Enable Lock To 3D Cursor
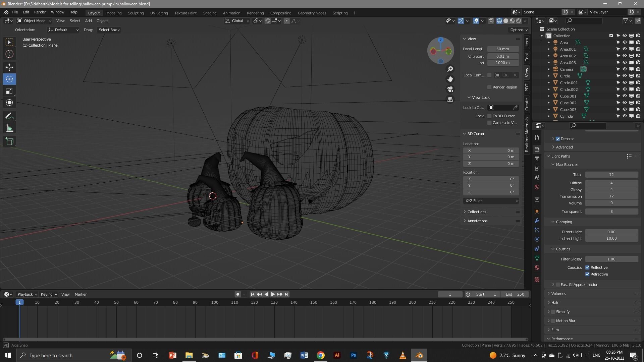 (489, 116)
